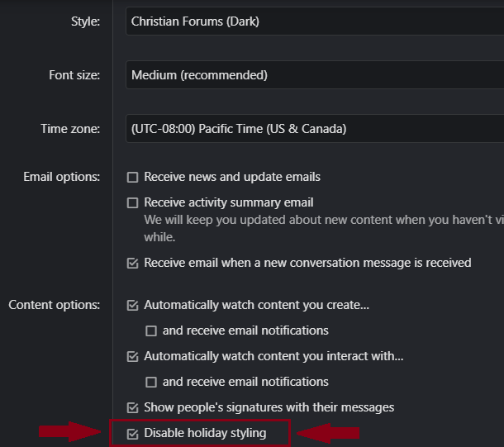
Task: Click the 'Content options:' section label
Action: [x=55, y=305]
